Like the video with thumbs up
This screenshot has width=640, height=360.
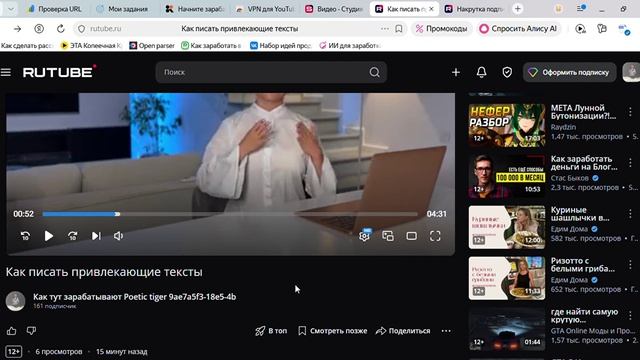11,331
